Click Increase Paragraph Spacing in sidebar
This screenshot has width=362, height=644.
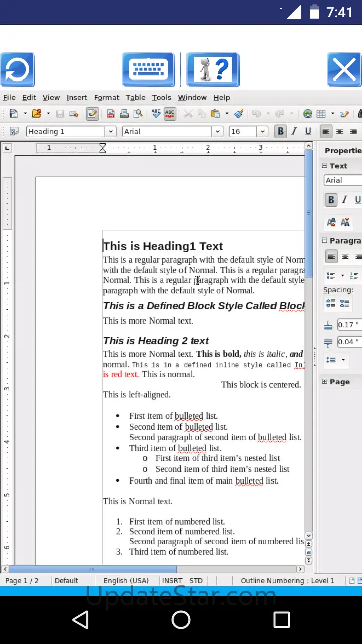(x=331, y=303)
